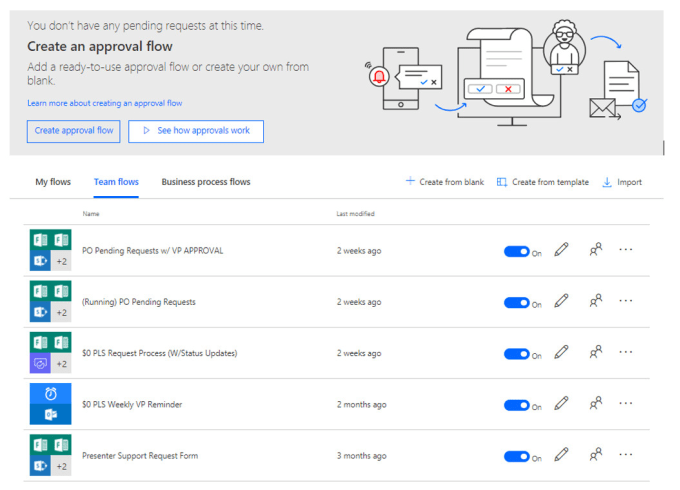Edit the PO Pending Requests w/ VP APPROVAL flow
This screenshot has width=680, height=490.
pos(561,250)
